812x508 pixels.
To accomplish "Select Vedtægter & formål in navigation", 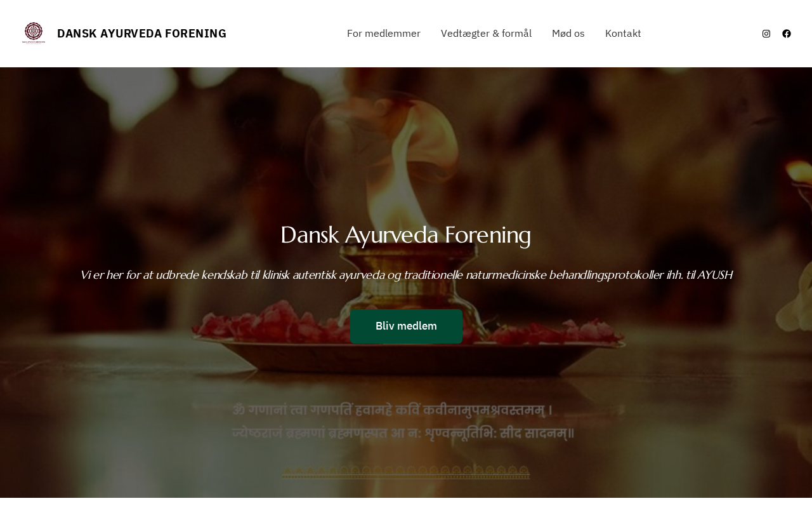I will coord(486,33).
